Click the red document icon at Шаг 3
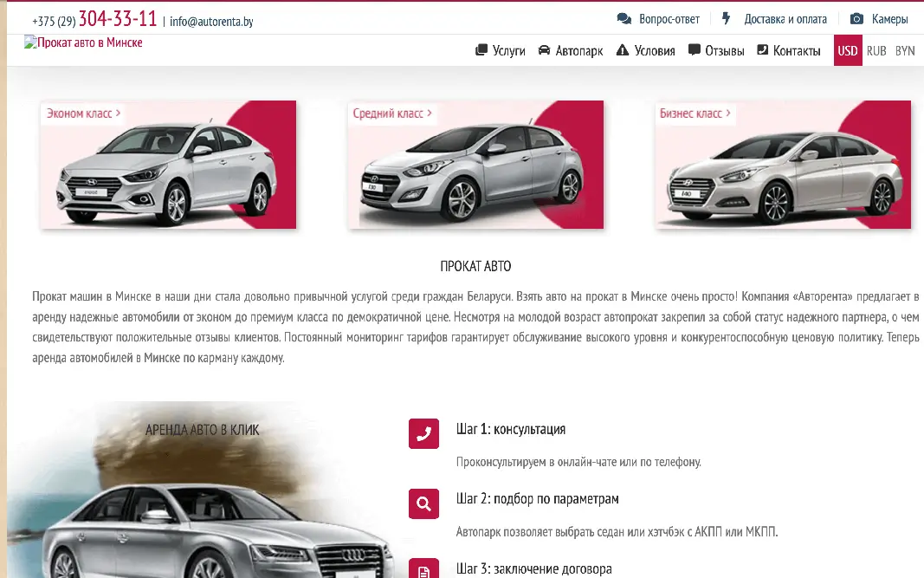Screen dimensions: 924x578 pos(423,568)
